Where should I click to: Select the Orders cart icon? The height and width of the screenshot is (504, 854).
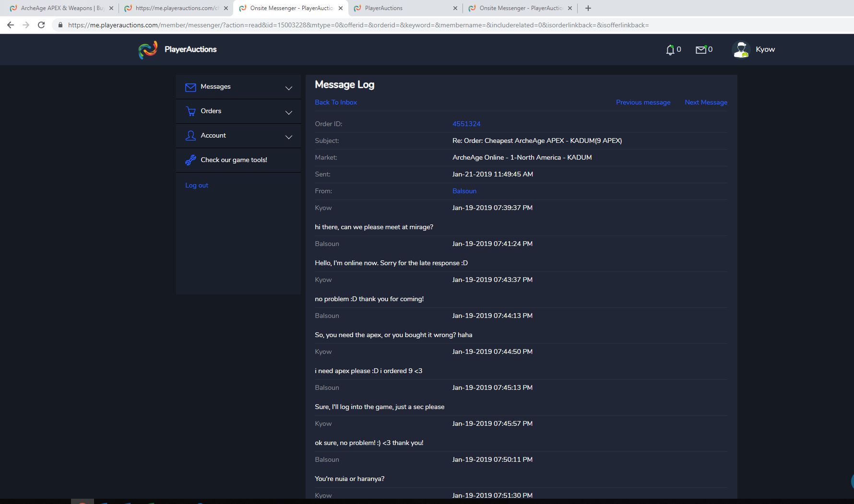[x=190, y=111]
